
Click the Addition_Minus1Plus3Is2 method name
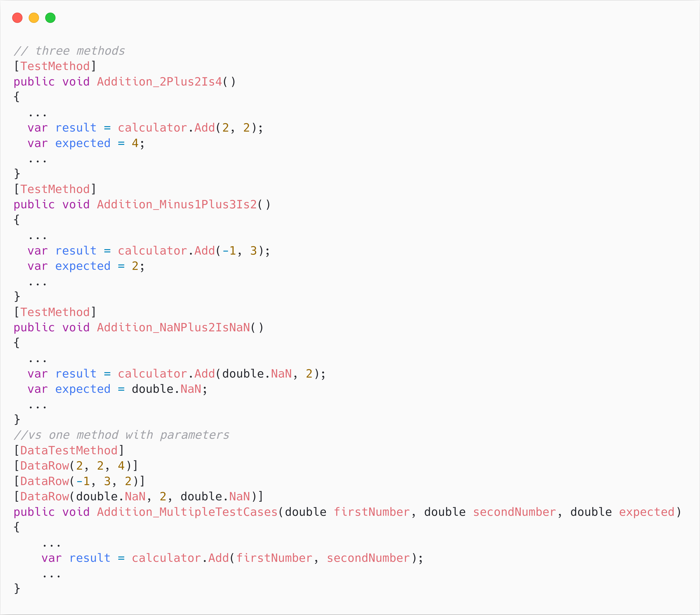[x=177, y=205]
